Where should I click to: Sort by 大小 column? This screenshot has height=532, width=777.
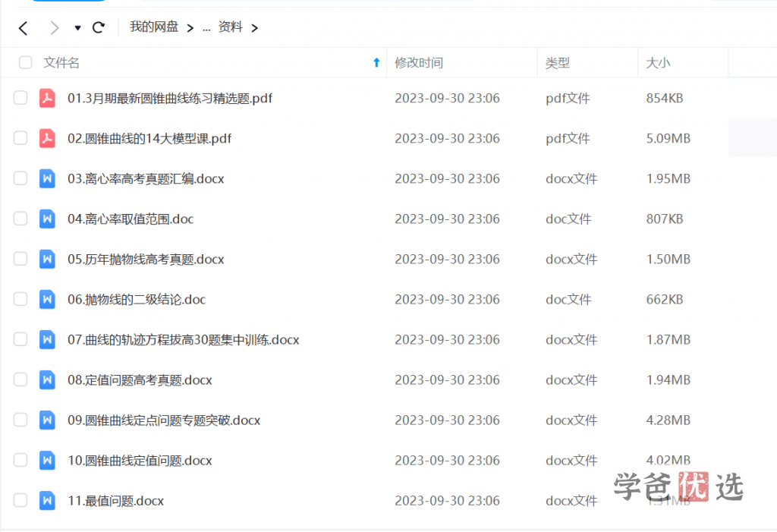pyautogui.click(x=658, y=63)
